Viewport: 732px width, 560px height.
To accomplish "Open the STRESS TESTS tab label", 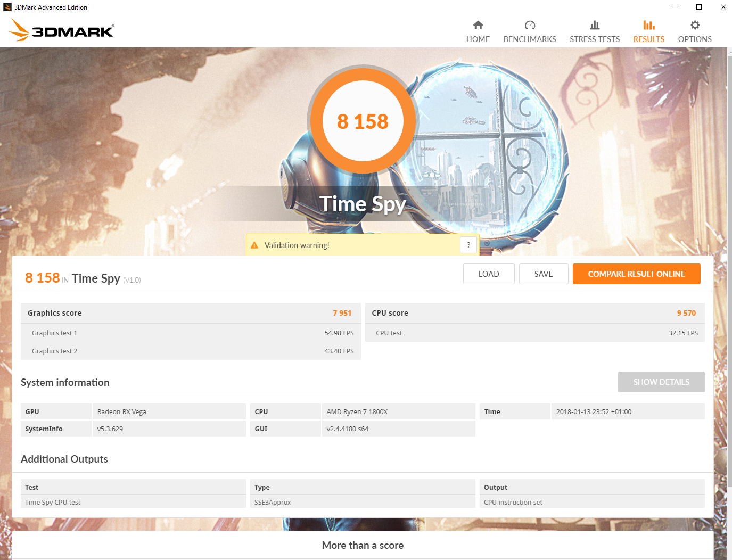I will click(595, 39).
